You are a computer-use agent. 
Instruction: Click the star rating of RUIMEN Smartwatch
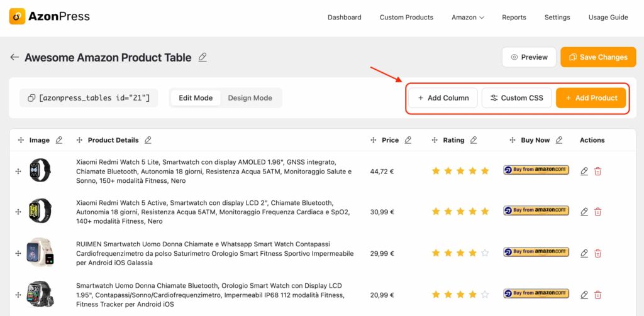pyautogui.click(x=460, y=253)
